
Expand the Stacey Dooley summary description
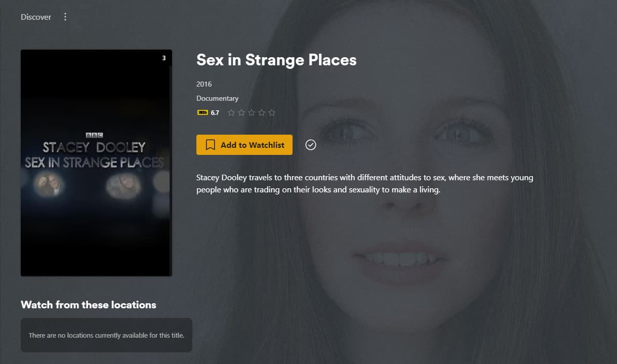[x=364, y=184]
